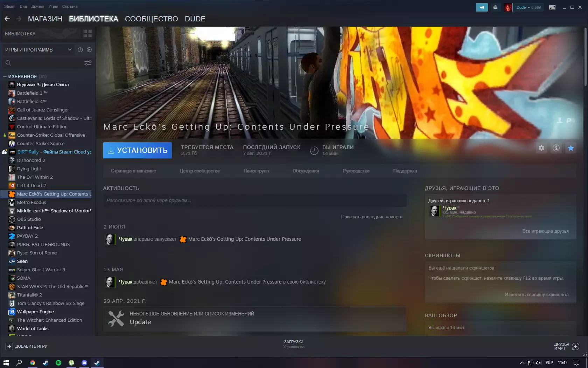
Task: Toggle the favorite star for this game
Action: pyautogui.click(x=571, y=148)
